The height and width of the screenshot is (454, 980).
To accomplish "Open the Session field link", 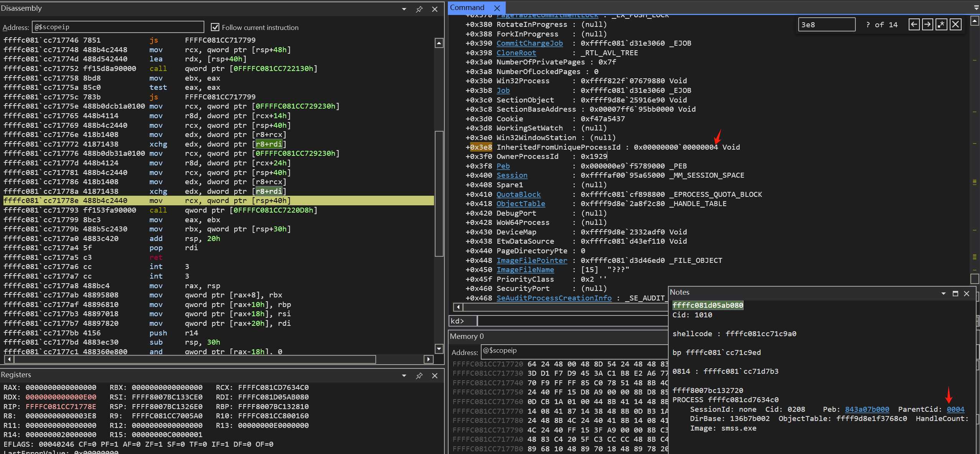I will point(512,175).
